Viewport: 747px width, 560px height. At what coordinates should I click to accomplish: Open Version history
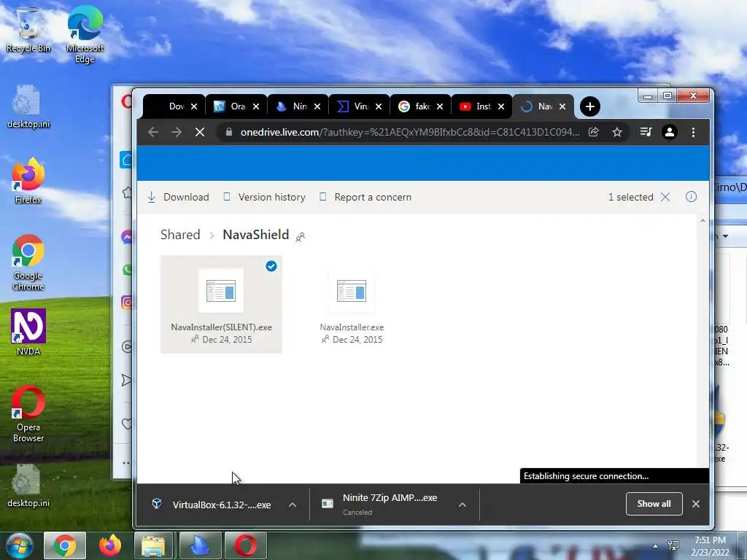(265, 197)
